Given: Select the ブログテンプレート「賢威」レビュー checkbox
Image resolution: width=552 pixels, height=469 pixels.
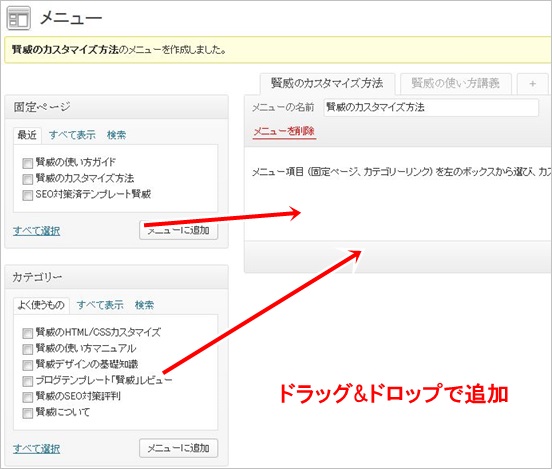Looking at the screenshot, I should (x=27, y=381).
